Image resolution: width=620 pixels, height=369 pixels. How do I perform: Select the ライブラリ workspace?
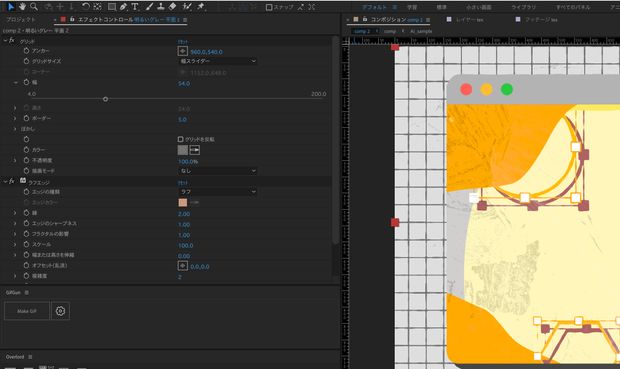[524, 7]
